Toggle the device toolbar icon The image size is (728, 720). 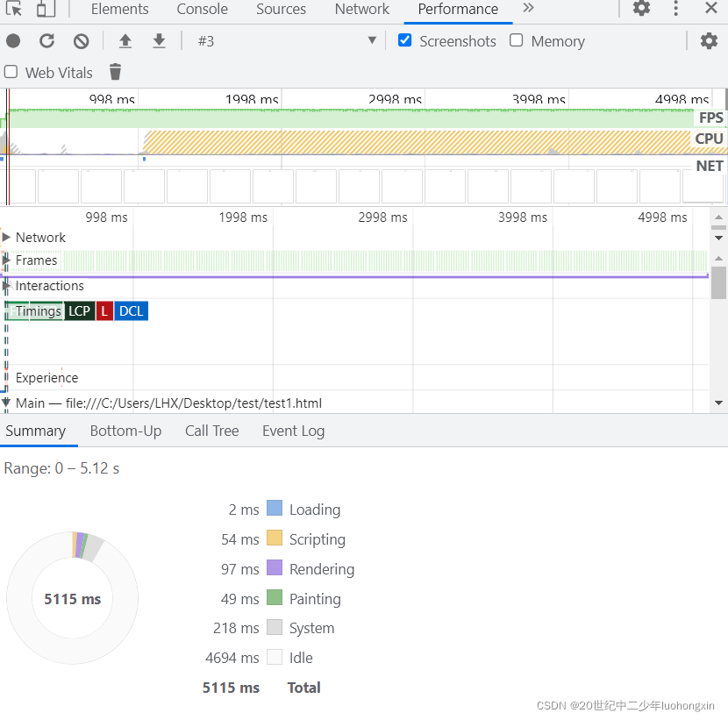pyautogui.click(x=46, y=9)
